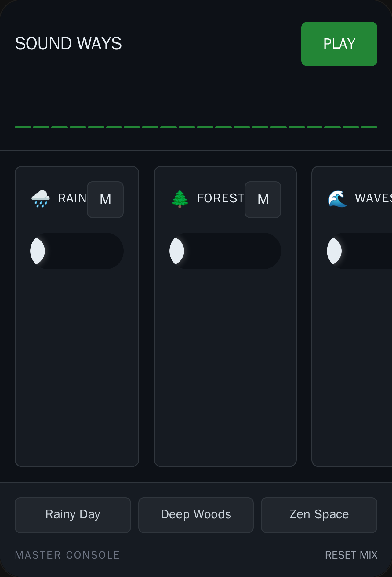This screenshot has height=577, width=392.
Task: Click the forest pine tree icon
Action: [180, 199]
